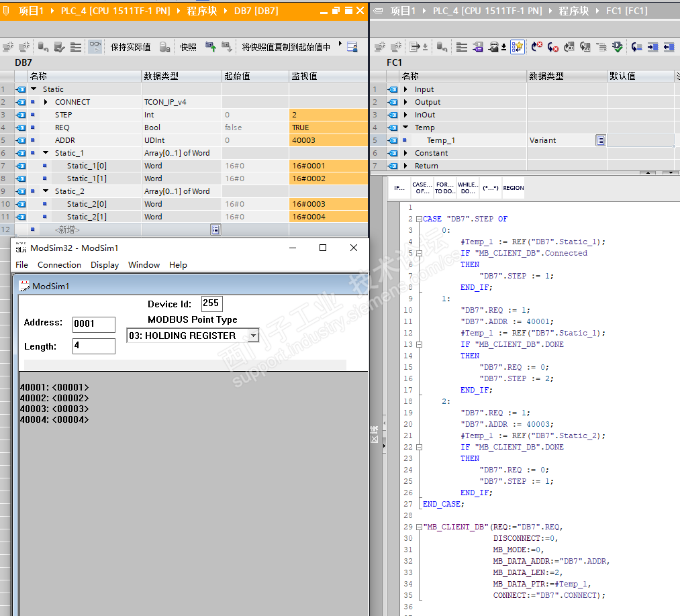This screenshot has height=616, width=680.
Task: Click the tag icon on the Input row
Action: [392, 89]
